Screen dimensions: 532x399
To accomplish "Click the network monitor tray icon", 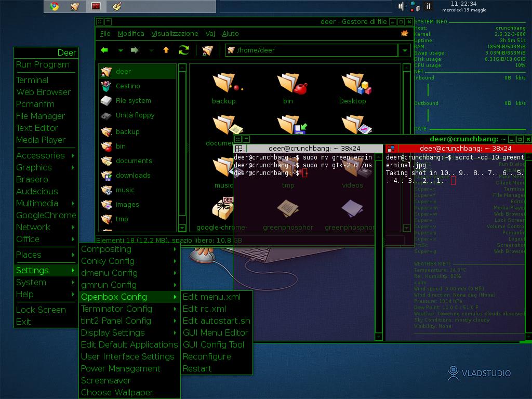I will pyautogui.click(x=415, y=6).
